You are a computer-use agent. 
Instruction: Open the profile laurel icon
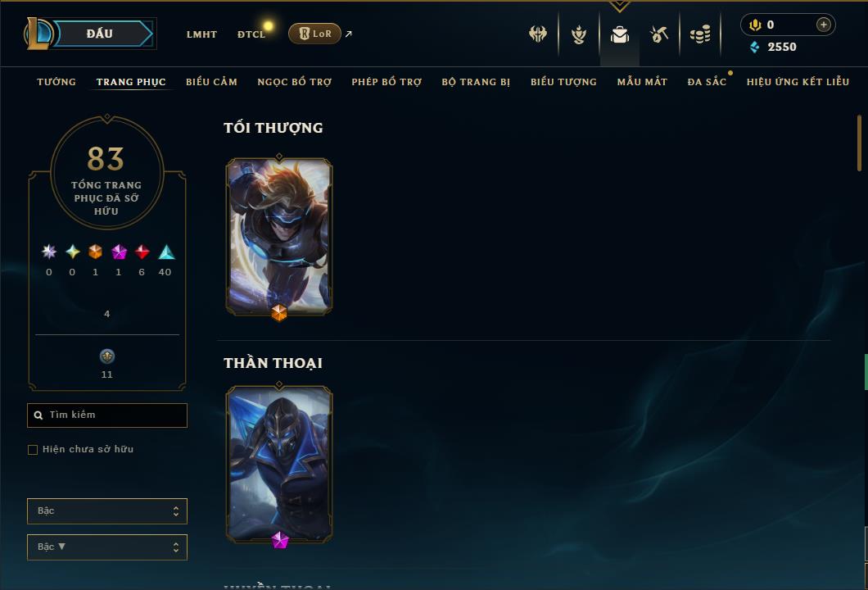pyautogui.click(x=578, y=34)
